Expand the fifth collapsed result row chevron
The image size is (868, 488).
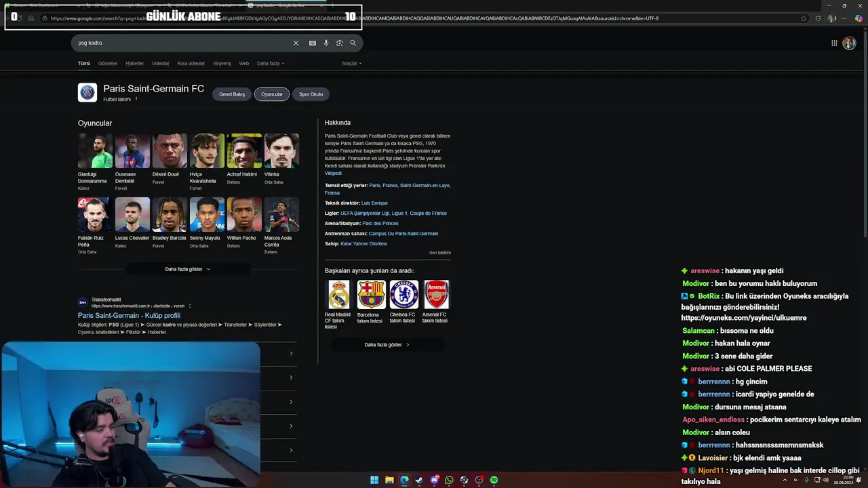pos(291,450)
